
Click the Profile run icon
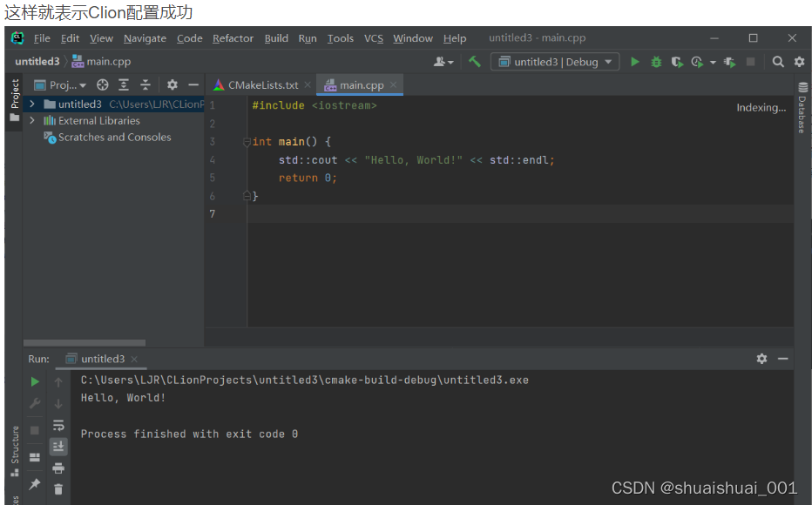tap(697, 62)
